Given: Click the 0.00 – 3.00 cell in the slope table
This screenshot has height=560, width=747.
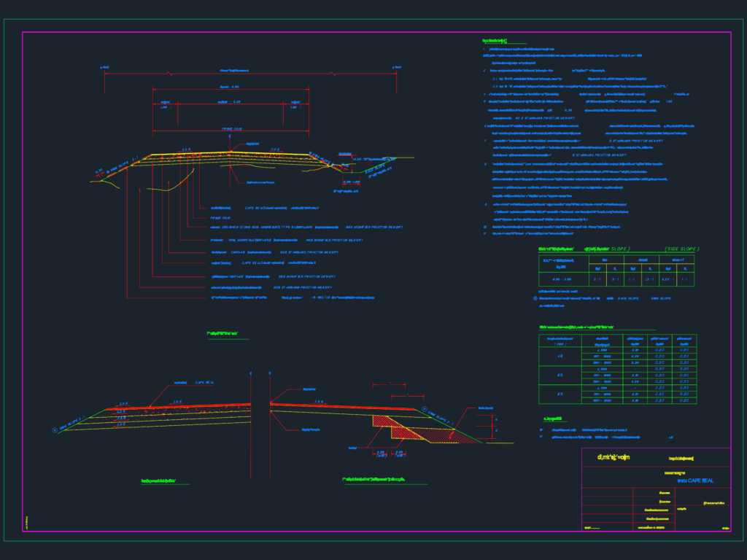Looking at the screenshot, I should (x=562, y=279).
